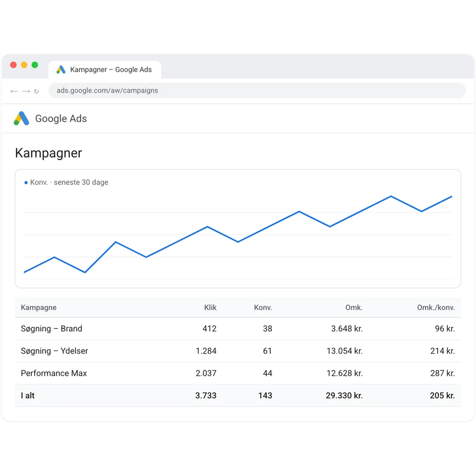This screenshot has height=476, width=476.
Task: Reload the page with the refresh icon
Action: (x=36, y=91)
